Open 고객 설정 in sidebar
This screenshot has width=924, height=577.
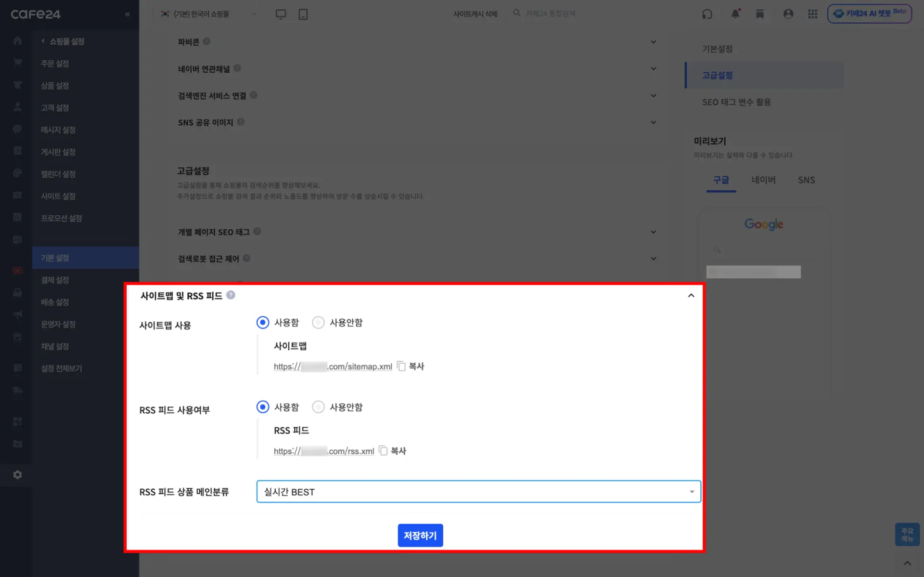coord(55,108)
